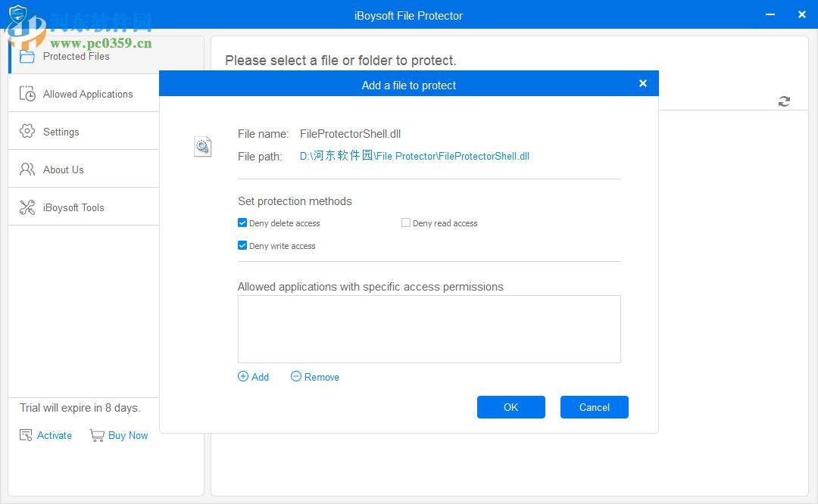Click the refresh icon near the file list
Screen dimensions: 818x504
coord(784,101)
